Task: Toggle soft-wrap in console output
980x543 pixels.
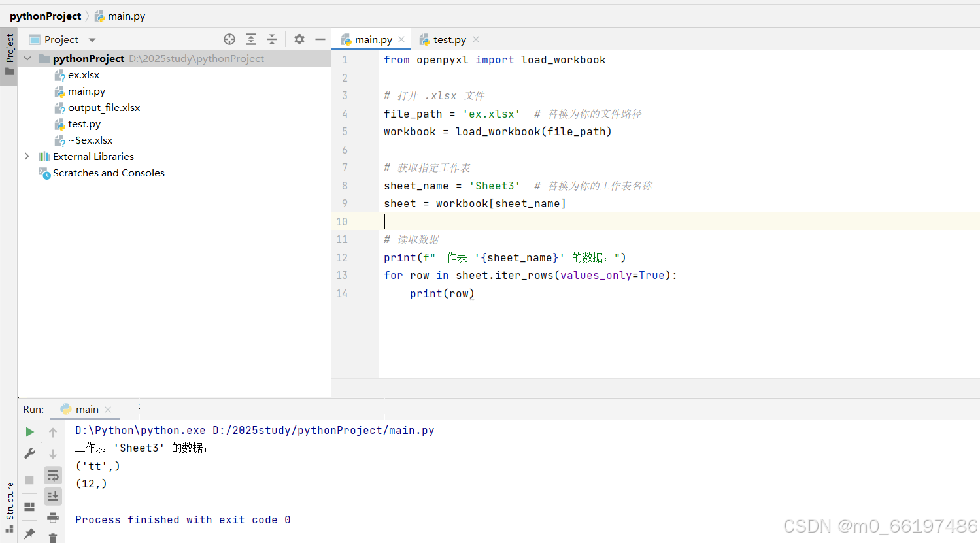Action: click(53, 475)
